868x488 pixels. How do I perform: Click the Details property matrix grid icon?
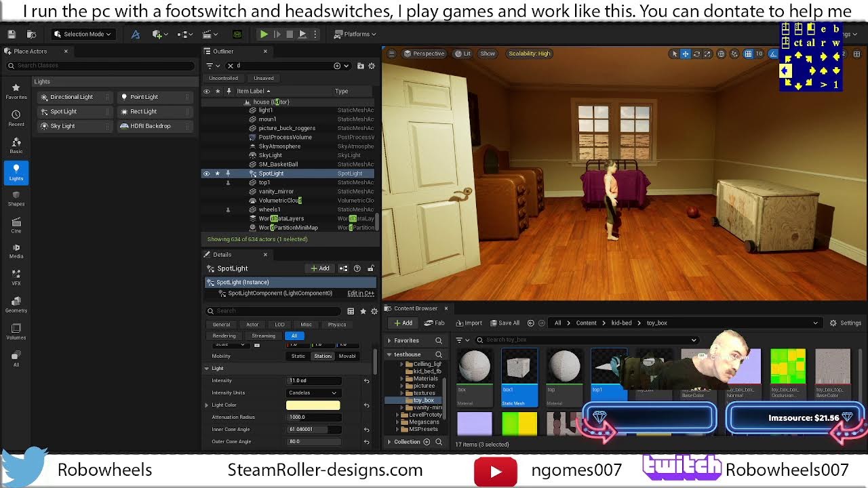click(x=351, y=311)
